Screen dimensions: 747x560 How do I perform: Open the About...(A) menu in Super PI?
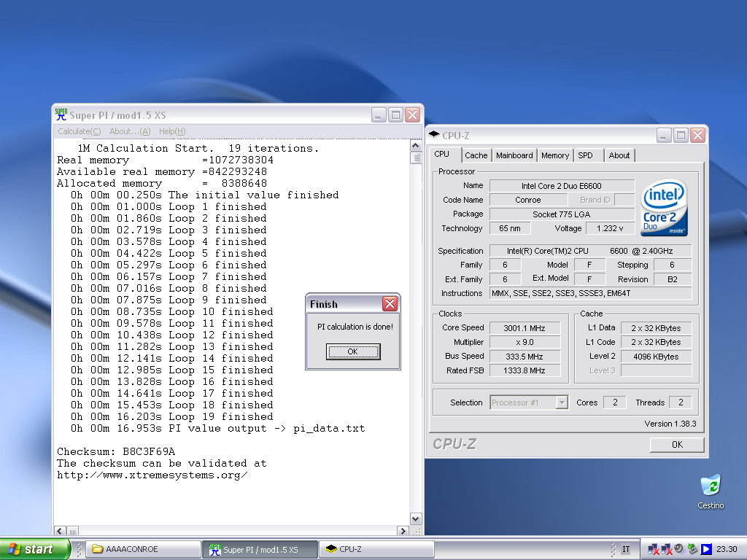[130, 131]
